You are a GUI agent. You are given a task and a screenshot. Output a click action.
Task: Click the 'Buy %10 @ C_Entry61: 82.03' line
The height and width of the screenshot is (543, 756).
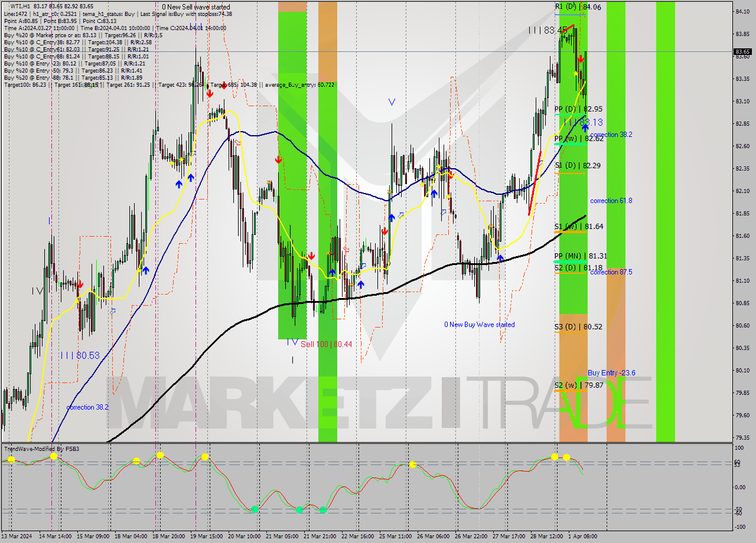(x=76, y=49)
